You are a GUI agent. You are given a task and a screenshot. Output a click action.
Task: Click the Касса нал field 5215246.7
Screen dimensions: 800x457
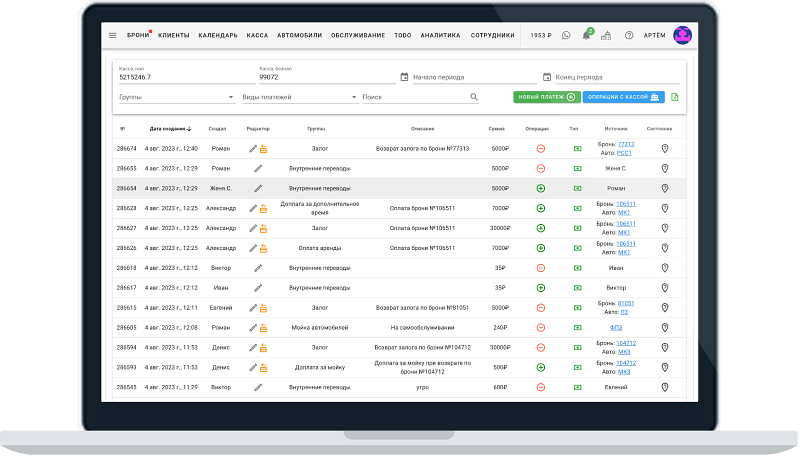[x=187, y=77]
